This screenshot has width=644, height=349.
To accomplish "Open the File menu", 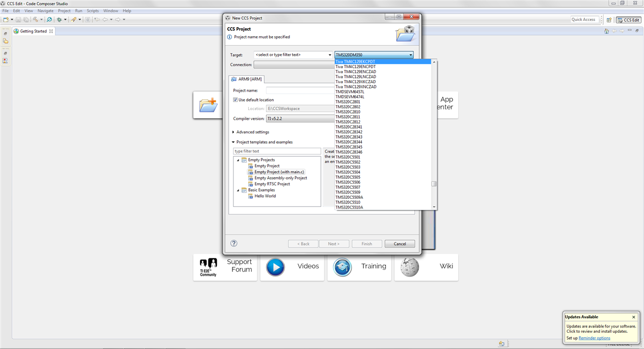I will (x=5, y=10).
